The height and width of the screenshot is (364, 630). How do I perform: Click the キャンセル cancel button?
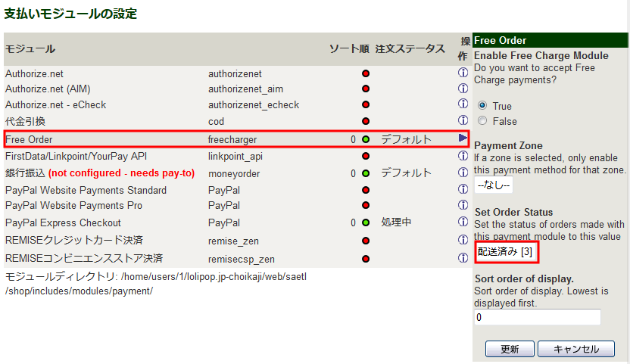pos(576,349)
